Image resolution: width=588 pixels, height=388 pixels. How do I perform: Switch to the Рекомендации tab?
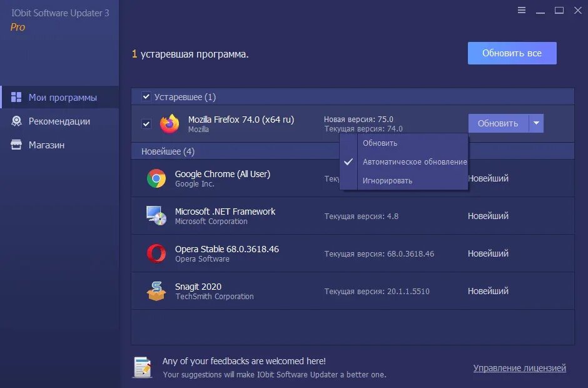(60, 121)
